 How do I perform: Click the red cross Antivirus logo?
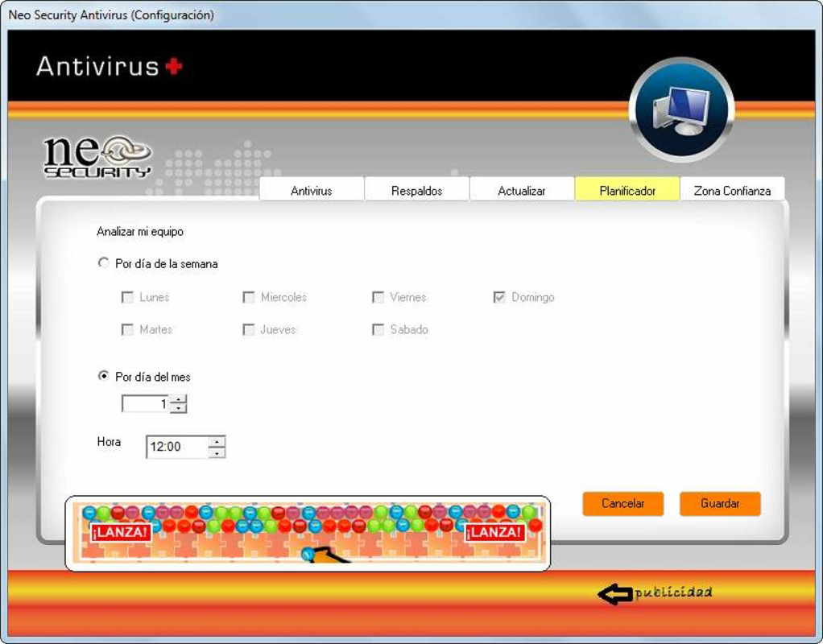coord(174,67)
